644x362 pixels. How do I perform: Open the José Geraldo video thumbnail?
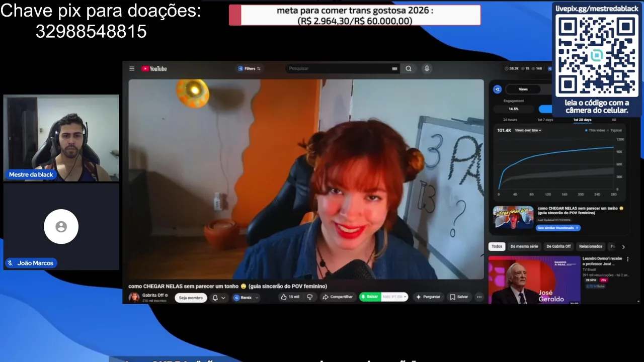534,280
